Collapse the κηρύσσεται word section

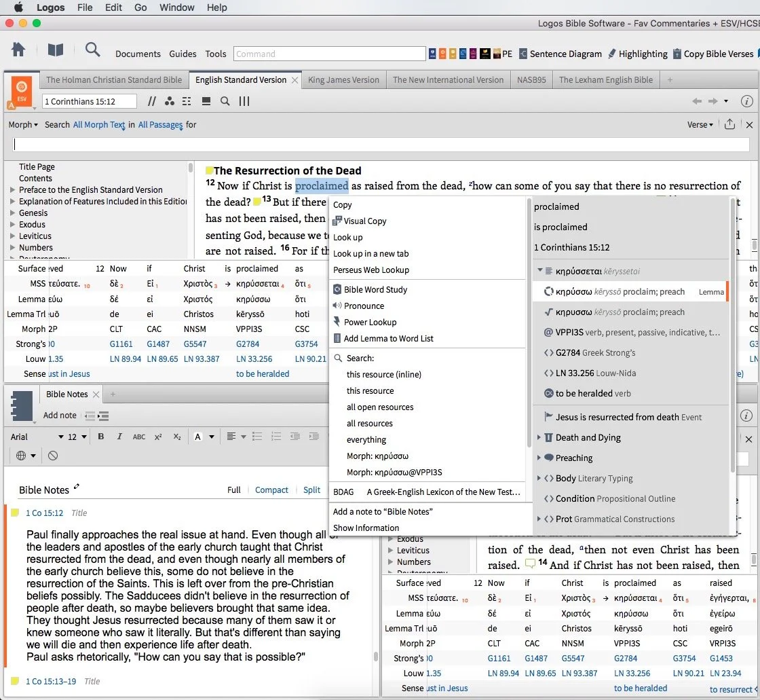point(539,270)
